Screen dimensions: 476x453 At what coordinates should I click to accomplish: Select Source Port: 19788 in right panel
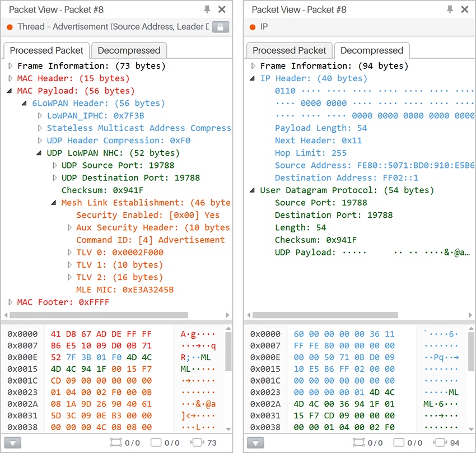pos(321,203)
